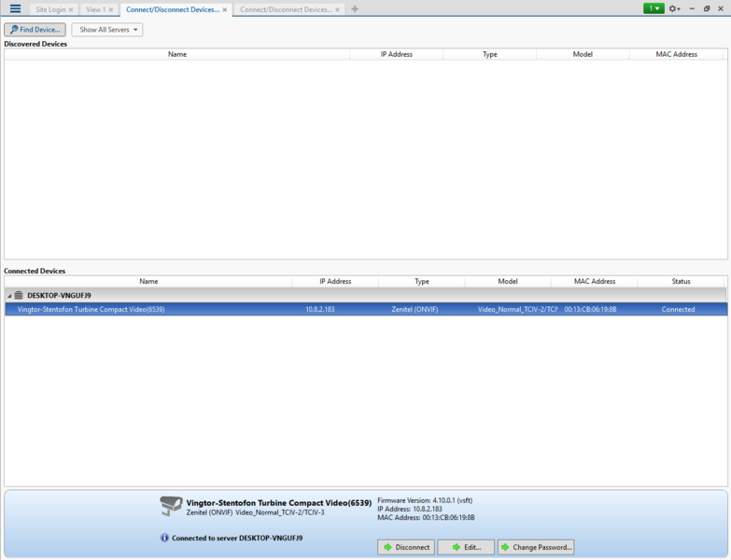
Task: Sort Connected Devices by Name column
Action: (148, 281)
